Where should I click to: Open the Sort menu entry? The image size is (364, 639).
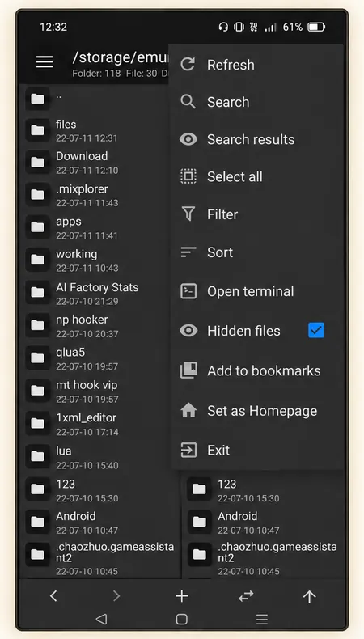[256, 252]
